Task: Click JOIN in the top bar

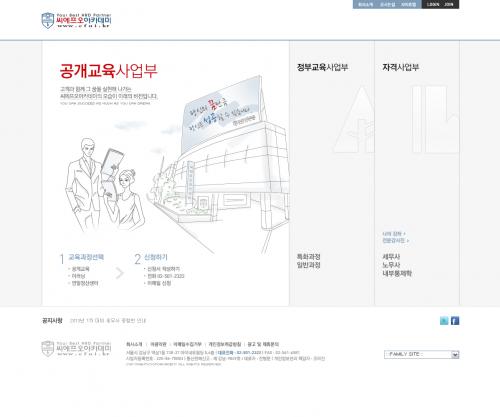Action: 449,4
